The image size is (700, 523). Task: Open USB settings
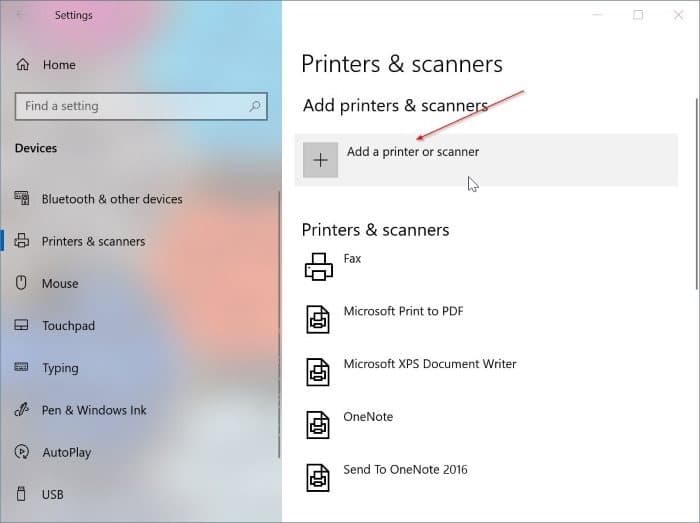pos(53,494)
